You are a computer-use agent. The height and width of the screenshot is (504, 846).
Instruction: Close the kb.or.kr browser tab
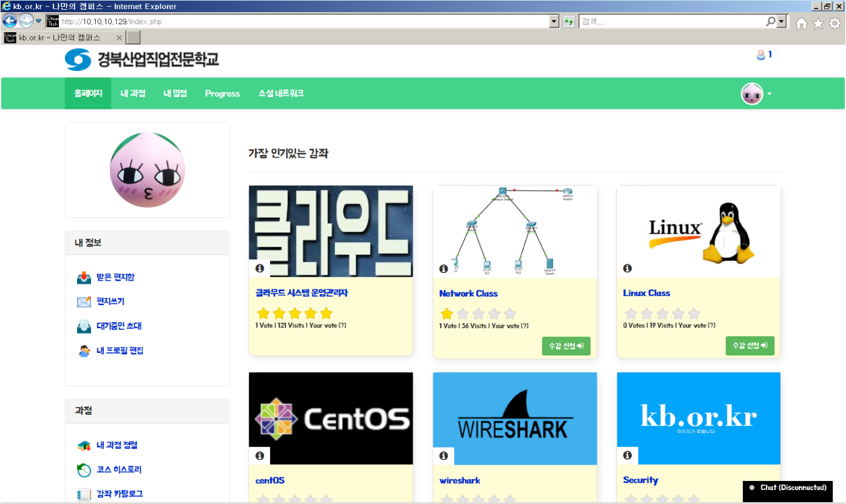(x=119, y=38)
